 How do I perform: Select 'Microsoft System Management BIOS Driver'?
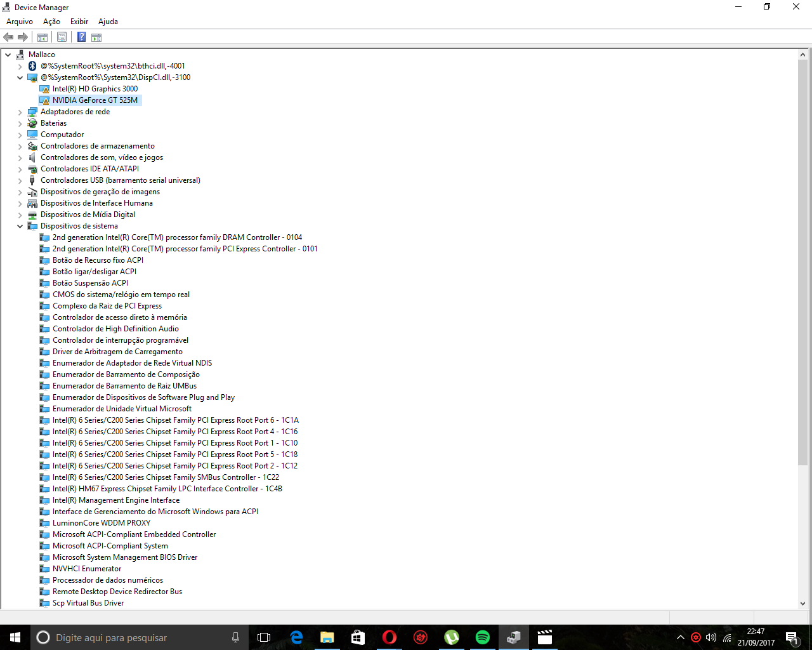click(x=125, y=557)
